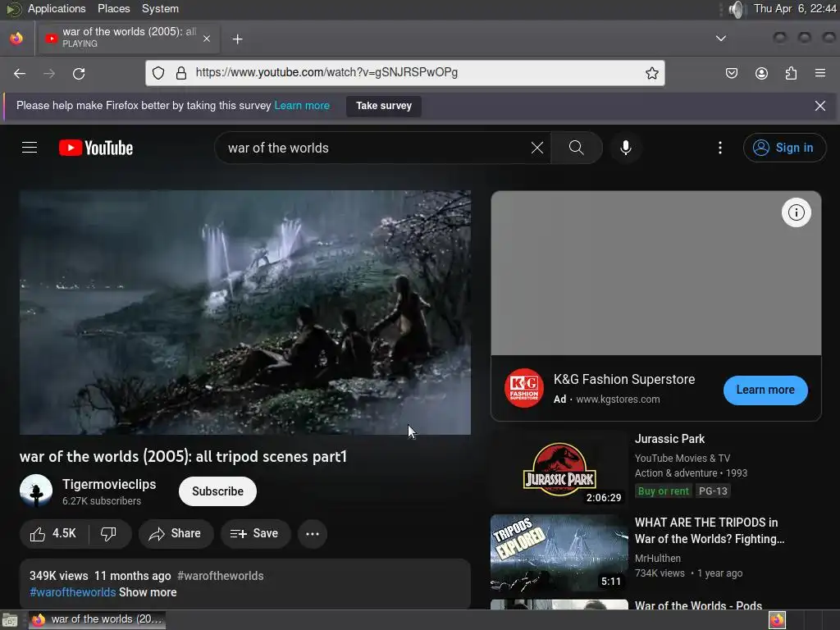The height and width of the screenshot is (630, 840).
Task: Open the War of the Worlds - Pods title
Action: (698, 605)
